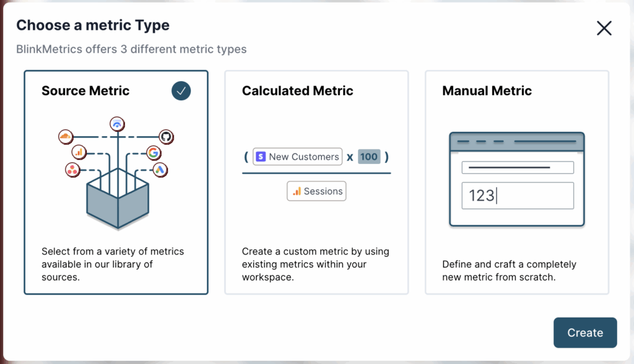
Task: Select the Calculated Metric card
Action: coord(316,182)
